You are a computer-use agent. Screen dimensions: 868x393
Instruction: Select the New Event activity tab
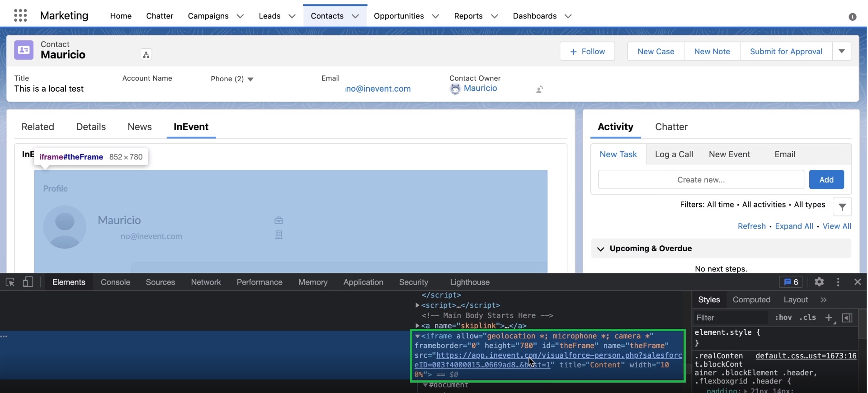[729, 154]
